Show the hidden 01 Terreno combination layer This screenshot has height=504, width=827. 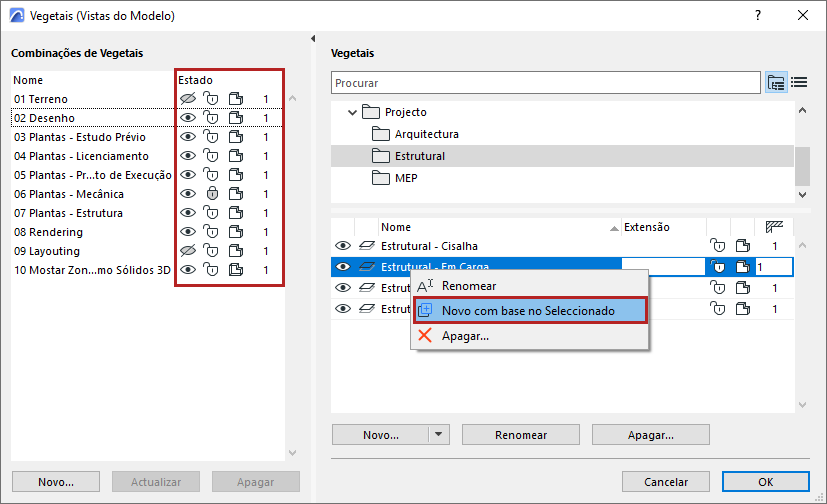(187, 99)
